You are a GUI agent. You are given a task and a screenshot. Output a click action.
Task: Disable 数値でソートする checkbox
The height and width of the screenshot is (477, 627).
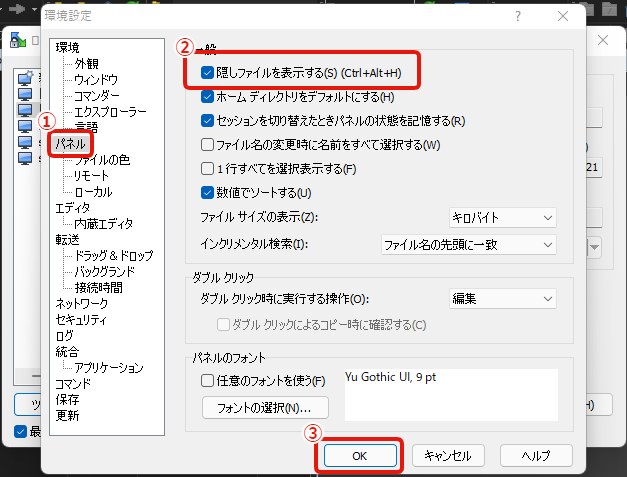tap(208, 193)
